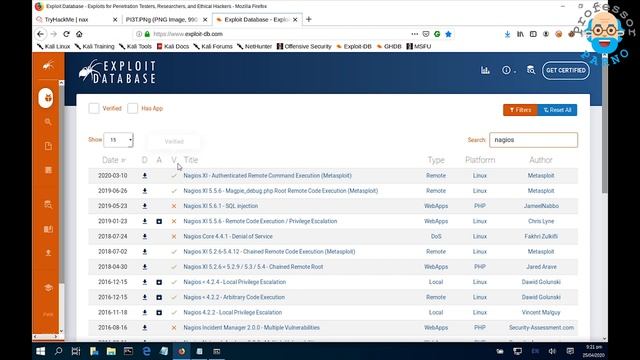
Task: Download vulnerable app for Nagios < 4.2.4 row
Action: [x=159, y=282]
